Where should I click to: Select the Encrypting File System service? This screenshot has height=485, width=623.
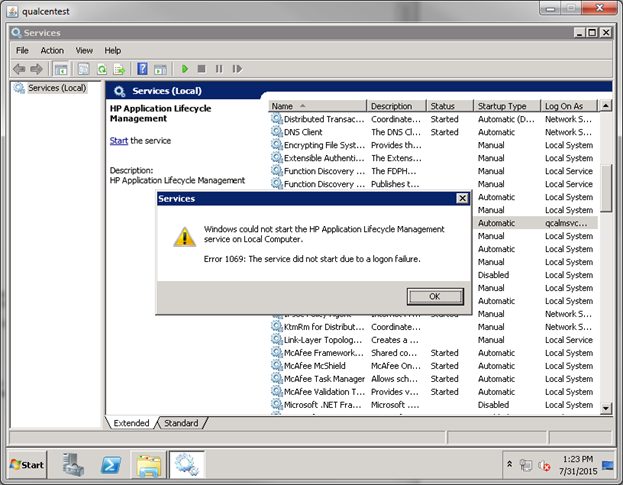click(433, 145)
